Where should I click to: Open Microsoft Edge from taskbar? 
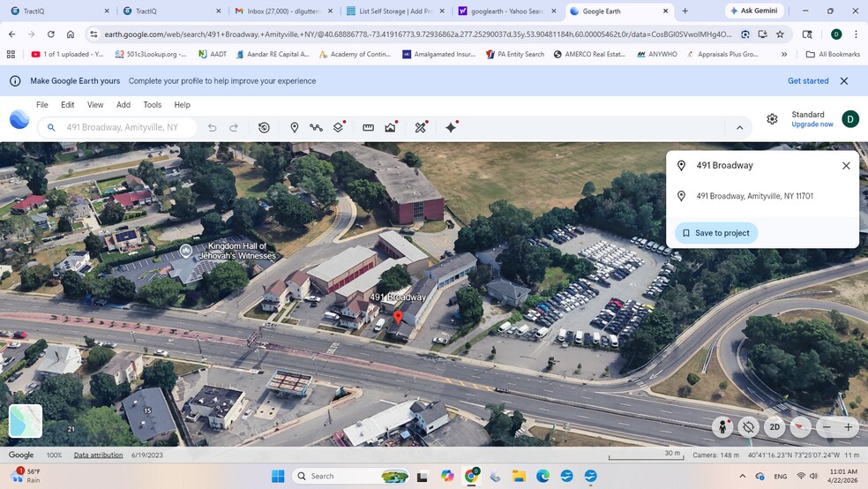542,476
